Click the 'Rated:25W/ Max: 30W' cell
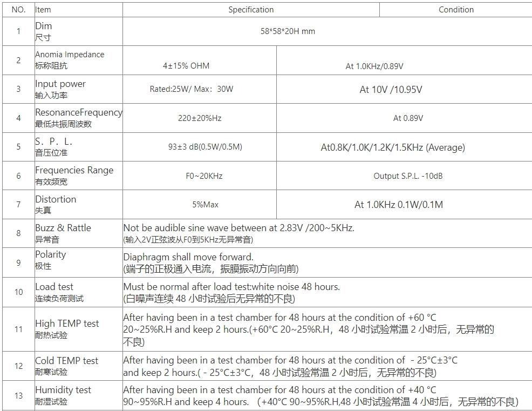 pyautogui.click(x=192, y=89)
